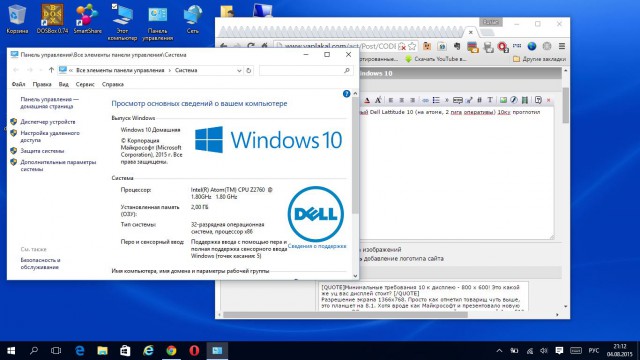Open the Справка menu
Viewport: 640px width, 360px height.
click(113, 84)
